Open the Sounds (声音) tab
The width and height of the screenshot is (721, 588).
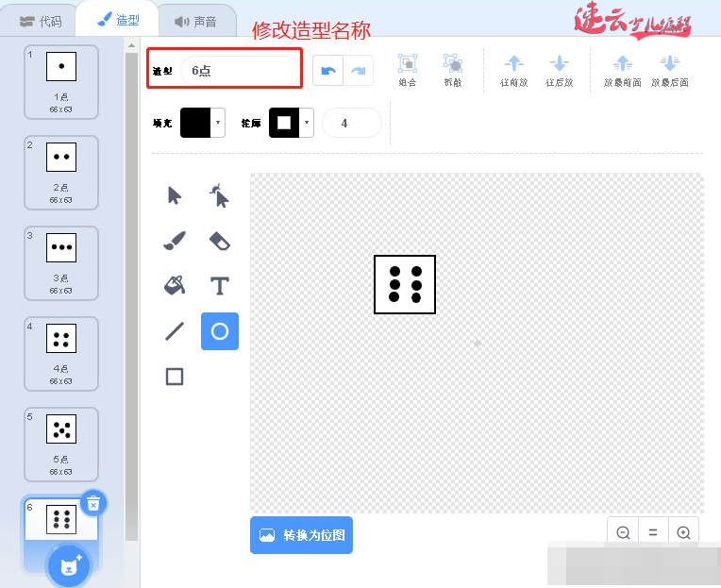[195, 22]
